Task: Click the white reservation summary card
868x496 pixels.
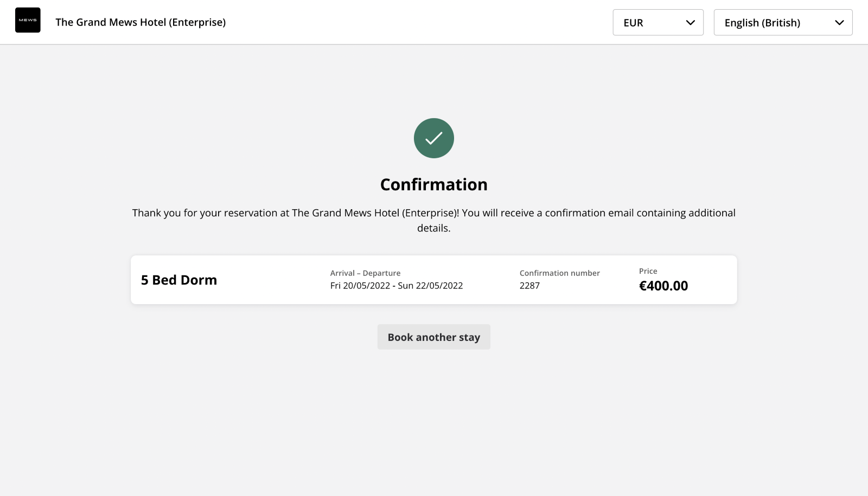Action: pyautogui.click(x=434, y=280)
